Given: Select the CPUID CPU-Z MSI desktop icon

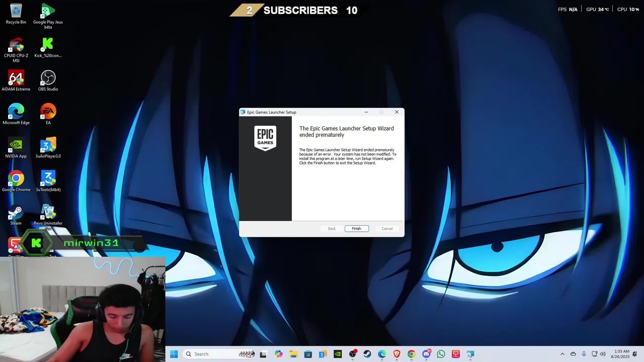Looking at the screenshot, I should pos(16,50).
